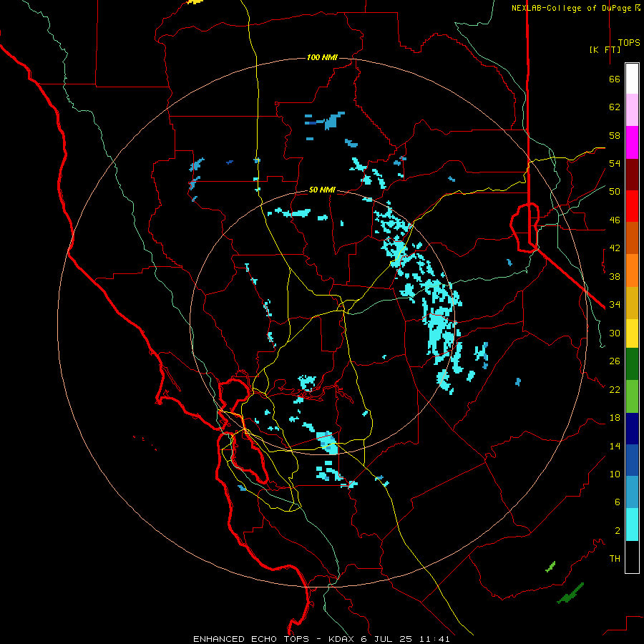Click the legend value '10'
Screen dimensions: 644x644
tap(615, 474)
